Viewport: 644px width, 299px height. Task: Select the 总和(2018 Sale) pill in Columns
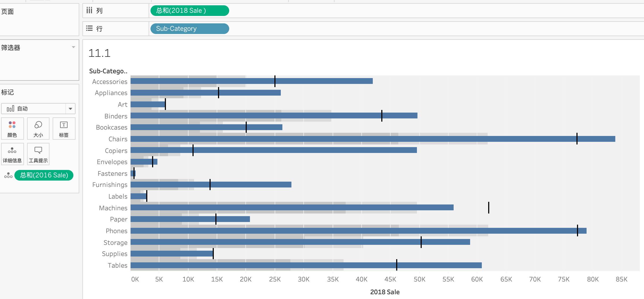(x=189, y=11)
